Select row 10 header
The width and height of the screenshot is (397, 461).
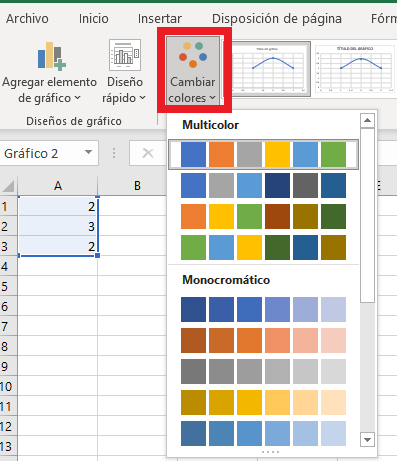pos(8,386)
